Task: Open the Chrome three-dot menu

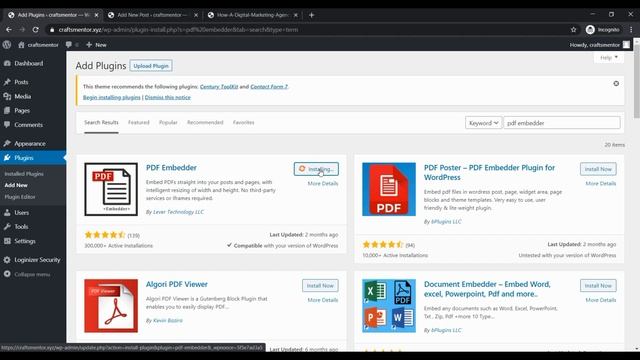Action: coord(631,30)
